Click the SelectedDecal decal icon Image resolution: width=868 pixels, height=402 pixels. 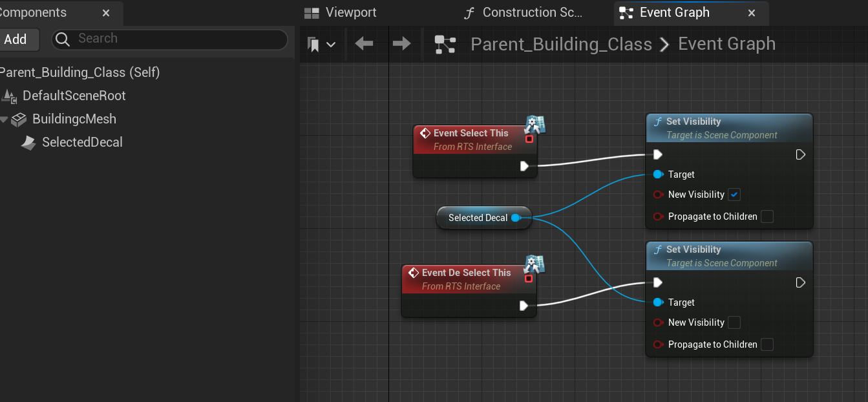tap(28, 143)
